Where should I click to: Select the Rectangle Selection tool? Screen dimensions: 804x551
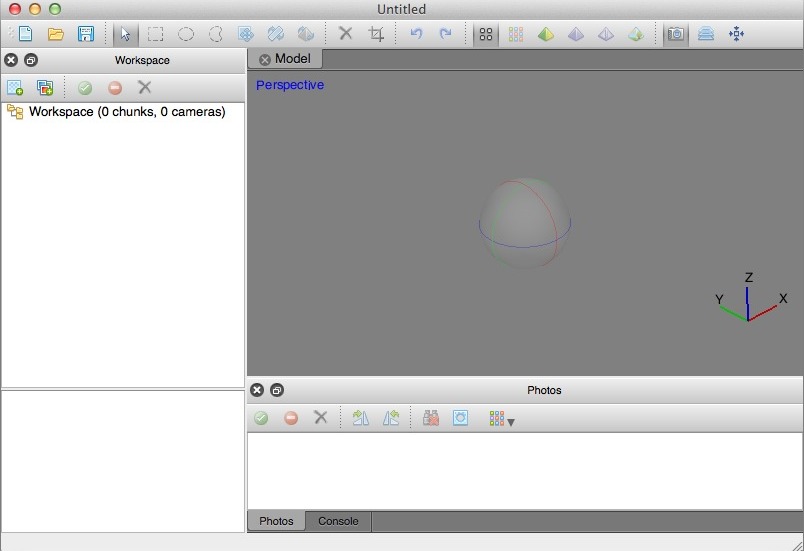click(x=156, y=34)
